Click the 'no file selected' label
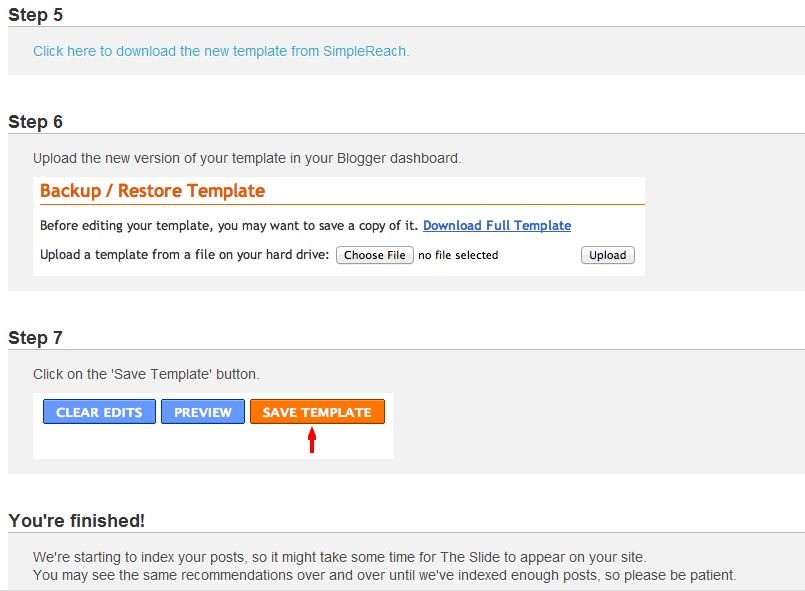Viewport: 805px width, 591px height. click(458, 255)
